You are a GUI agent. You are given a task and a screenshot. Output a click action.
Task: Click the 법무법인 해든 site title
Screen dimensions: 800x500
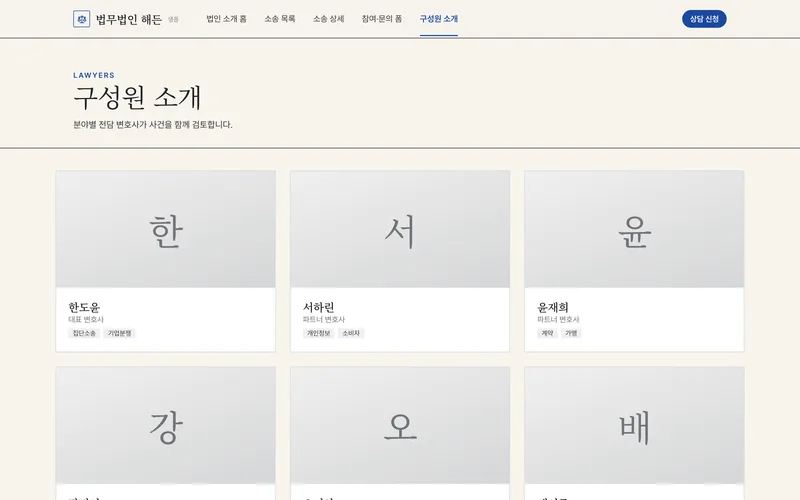[x=129, y=19]
